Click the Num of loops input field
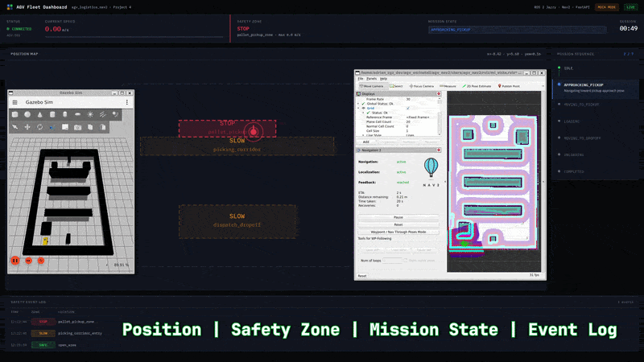 (392, 261)
